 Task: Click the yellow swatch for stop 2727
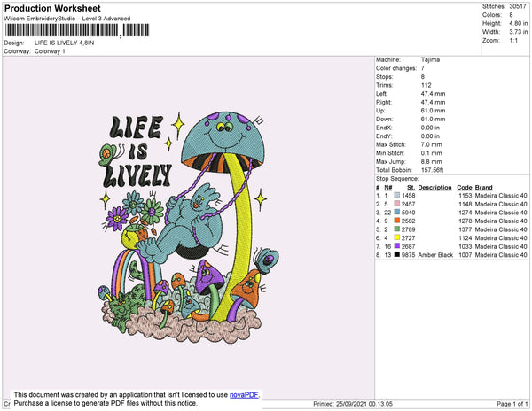pos(397,238)
